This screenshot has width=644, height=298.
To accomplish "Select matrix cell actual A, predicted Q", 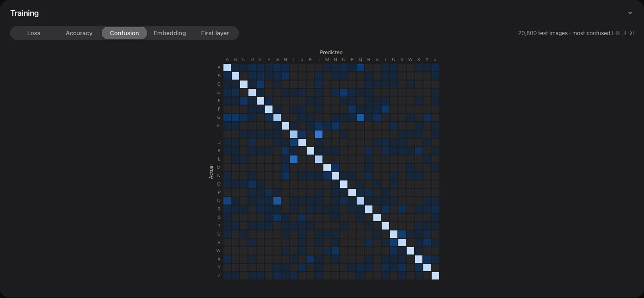I will tap(360, 68).
